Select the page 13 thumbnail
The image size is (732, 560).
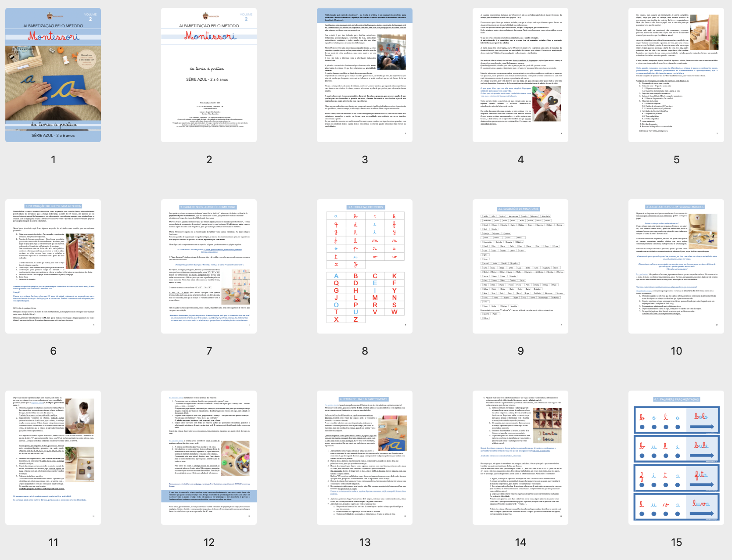[x=365, y=458]
